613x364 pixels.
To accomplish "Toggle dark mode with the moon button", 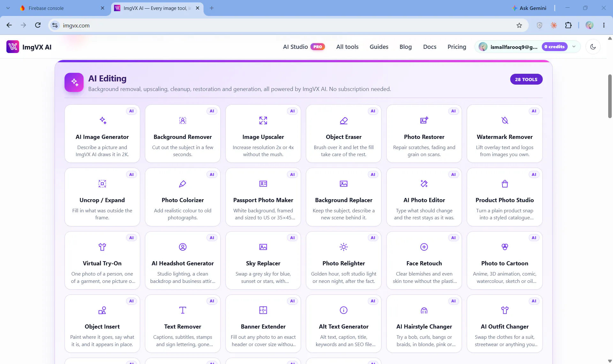I will point(593,47).
